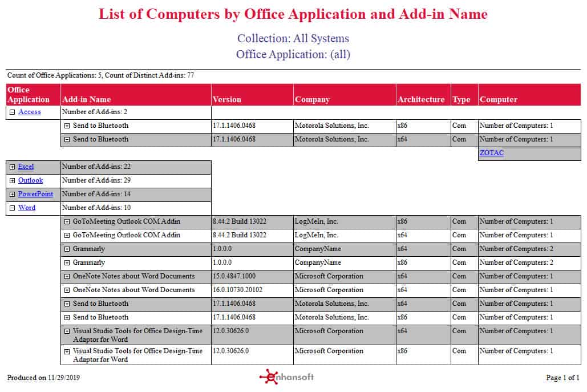Screen dimensions: 587x392
Task: Click the Enhansoft logo in the footer
Action: pos(286,377)
